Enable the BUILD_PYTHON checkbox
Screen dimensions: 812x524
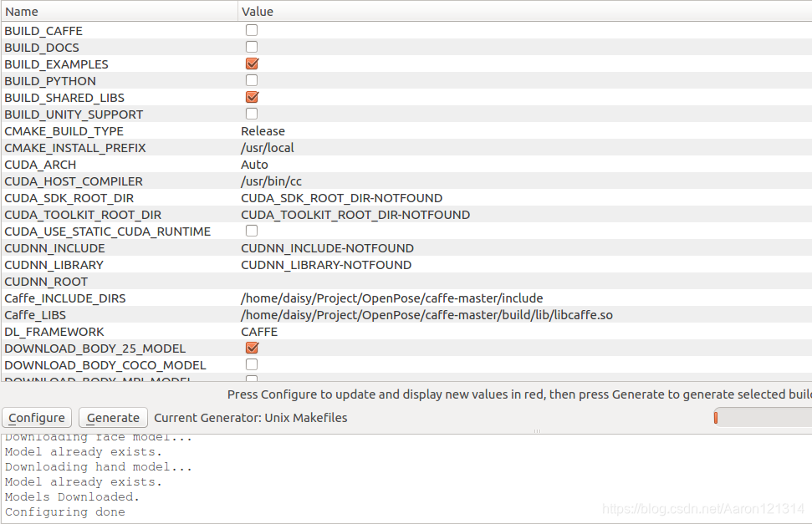click(252, 80)
